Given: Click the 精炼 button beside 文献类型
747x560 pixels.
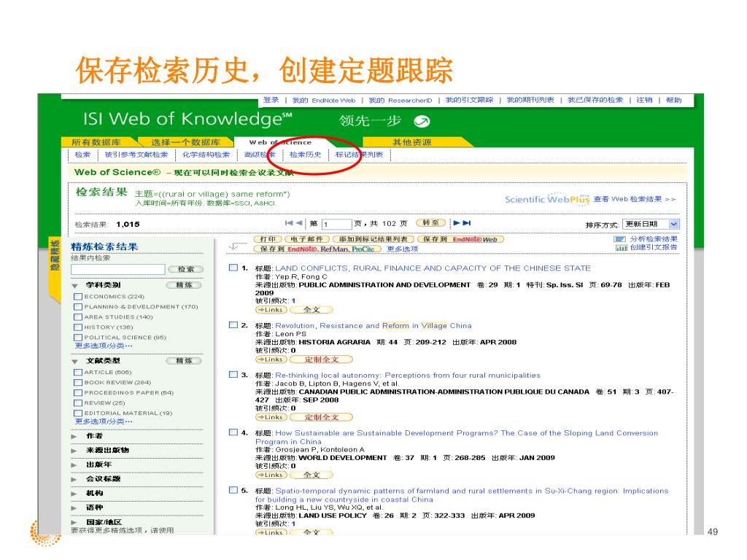Looking at the screenshot, I should click(x=184, y=361).
